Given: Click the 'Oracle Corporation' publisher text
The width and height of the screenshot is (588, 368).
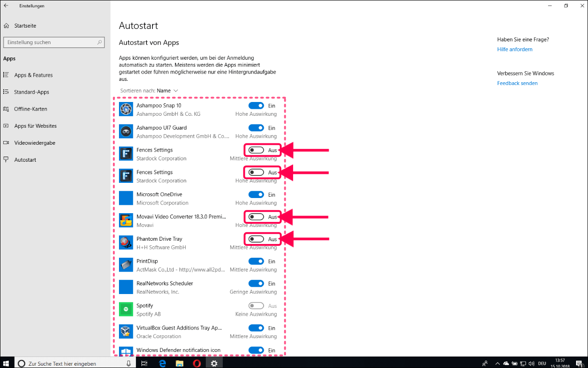Looking at the screenshot, I should 159,336.
